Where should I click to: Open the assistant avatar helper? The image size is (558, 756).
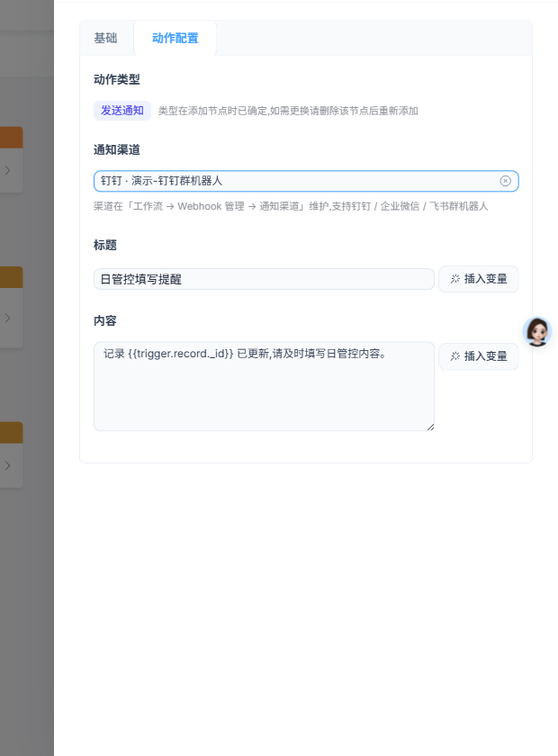click(537, 332)
